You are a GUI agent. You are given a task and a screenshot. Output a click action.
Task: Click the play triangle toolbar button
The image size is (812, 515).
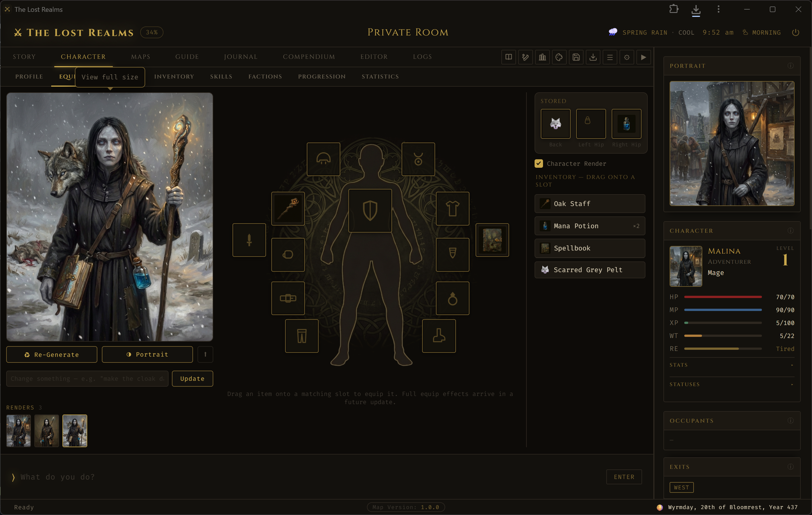(x=643, y=57)
